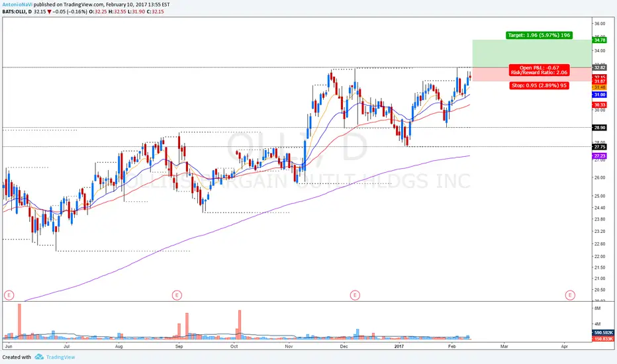The width and height of the screenshot is (617, 364).
Task: Click the black 27.75 horizontal line label
Action: pos(599,147)
